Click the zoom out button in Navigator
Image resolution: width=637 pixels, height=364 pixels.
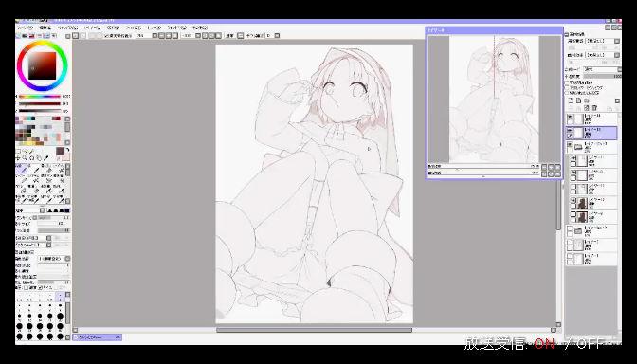point(544,167)
